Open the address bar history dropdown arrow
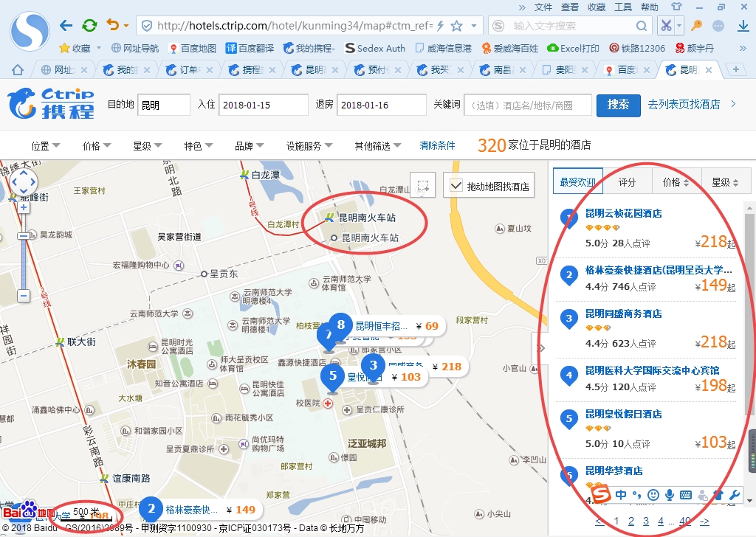Screen dimensions: 756x537 pos(474,26)
